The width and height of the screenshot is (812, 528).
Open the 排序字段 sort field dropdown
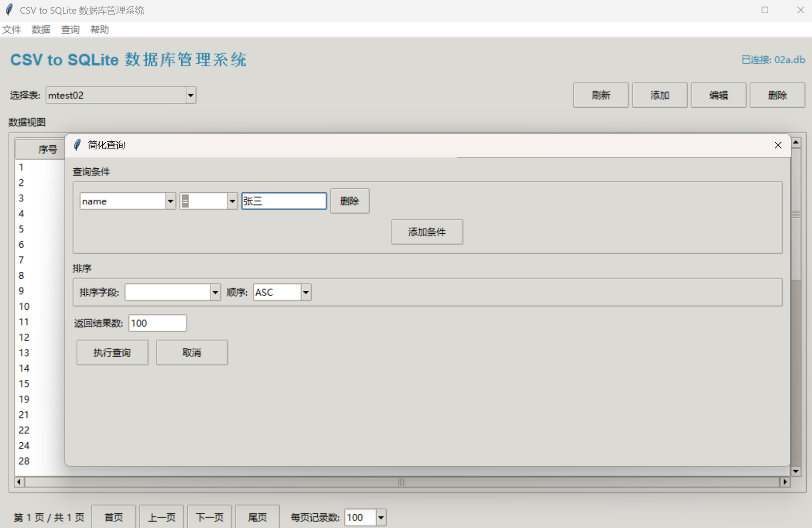coord(215,292)
